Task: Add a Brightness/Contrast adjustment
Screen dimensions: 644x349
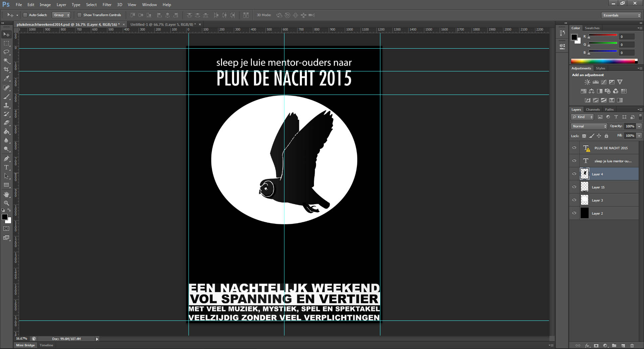Action: (x=587, y=82)
